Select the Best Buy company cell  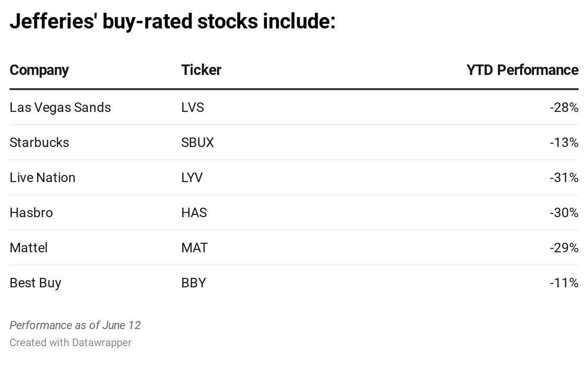[x=36, y=283]
